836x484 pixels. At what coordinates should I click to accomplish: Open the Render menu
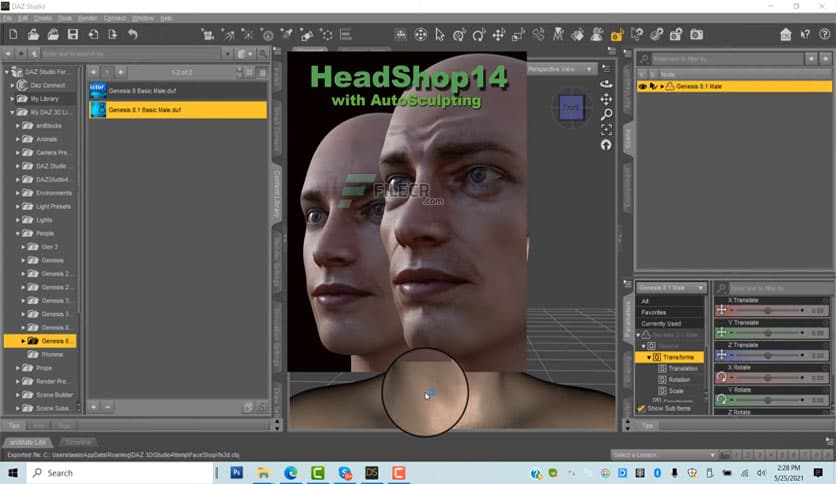pyautogui.click(x=87, y=18)
